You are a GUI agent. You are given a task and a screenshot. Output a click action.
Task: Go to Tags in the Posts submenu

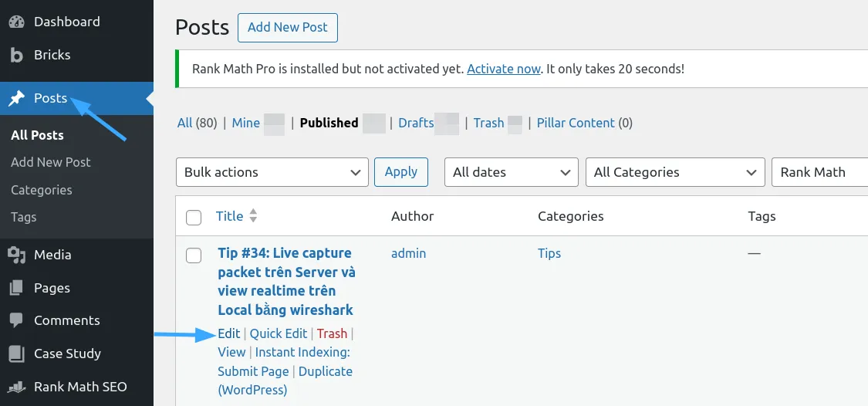24,217
